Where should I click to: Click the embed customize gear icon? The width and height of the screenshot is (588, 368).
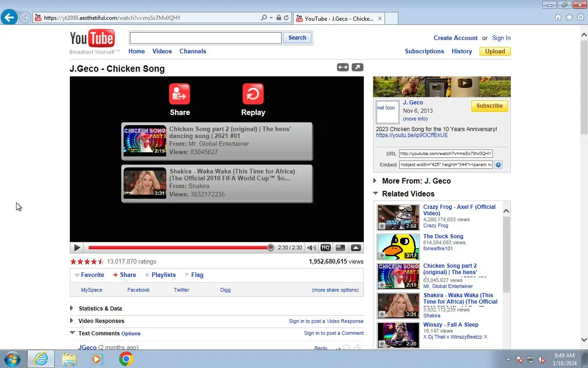498,165
